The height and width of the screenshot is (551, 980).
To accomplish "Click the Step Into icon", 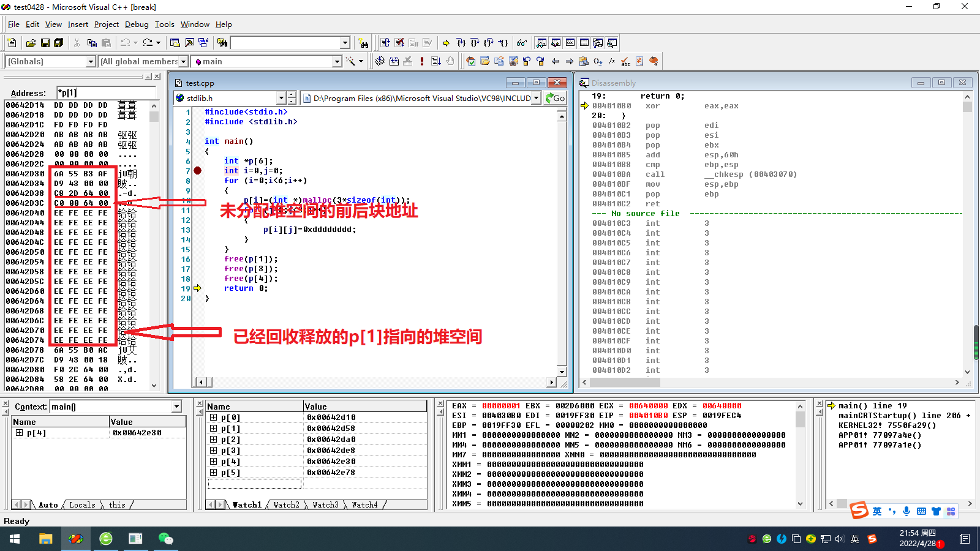I will 461,43.
